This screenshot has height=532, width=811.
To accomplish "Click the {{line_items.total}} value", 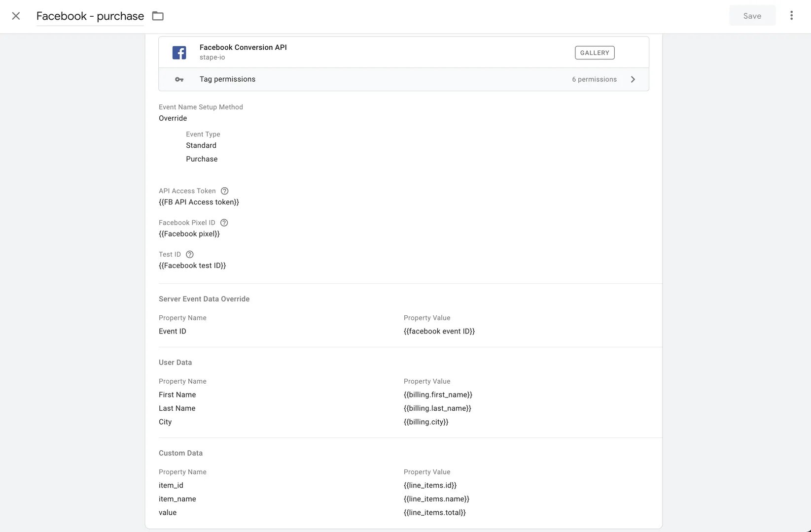I will point(435,513).
